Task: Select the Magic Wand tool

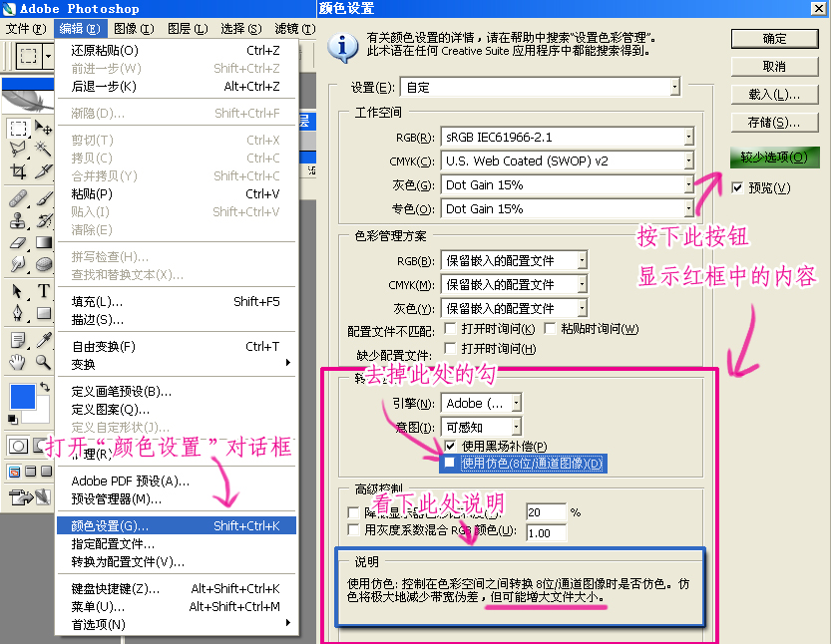Action: point(44,150)
